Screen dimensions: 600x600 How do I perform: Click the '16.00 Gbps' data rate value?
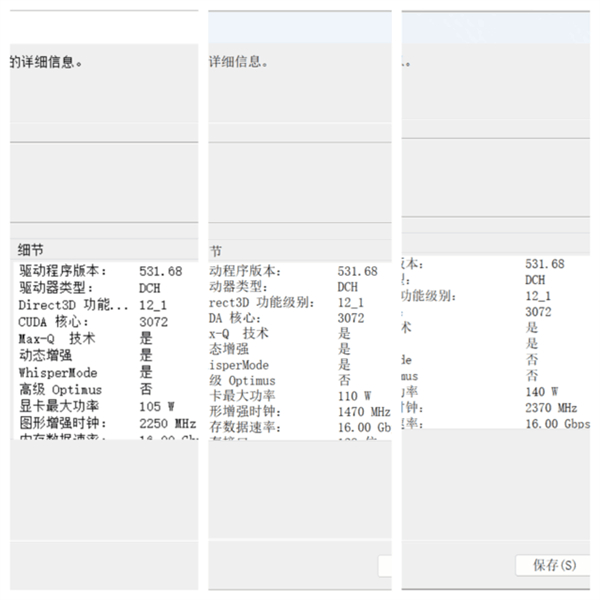pos(558,424)
